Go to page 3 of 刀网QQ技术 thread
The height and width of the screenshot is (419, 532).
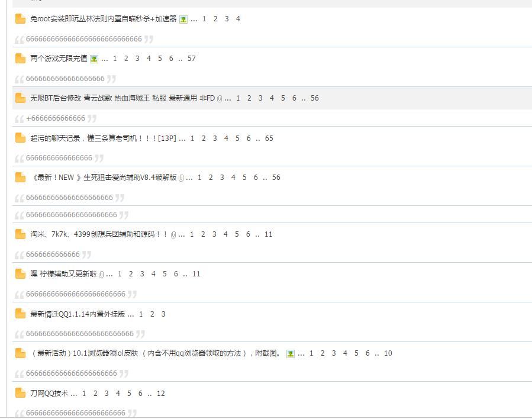(x=107, y=394)
